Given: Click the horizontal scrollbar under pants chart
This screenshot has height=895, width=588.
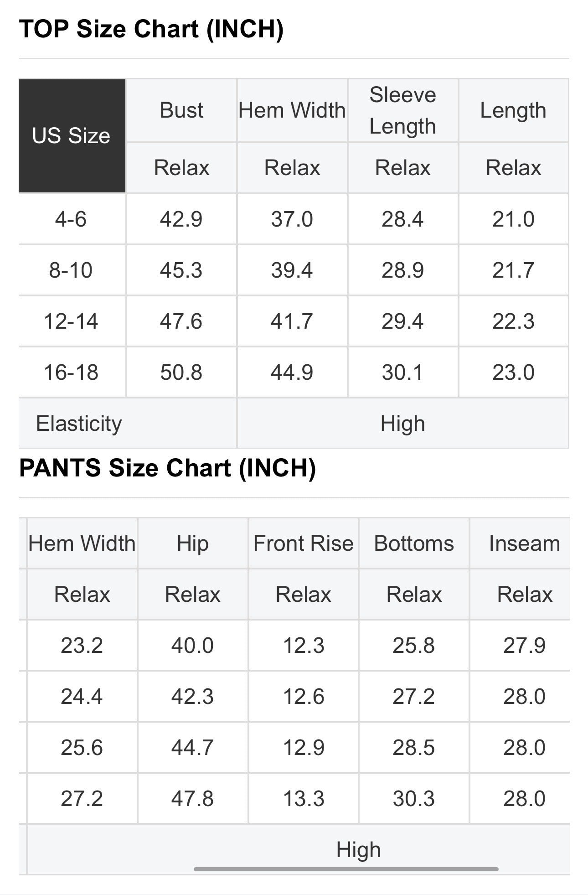Looking at the screenshot, I should [x=346, y=869].
